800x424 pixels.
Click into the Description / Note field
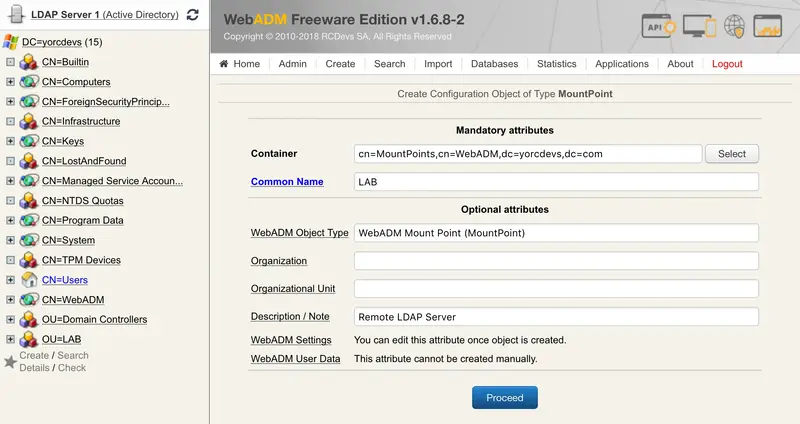pyautogui.click(x=556, y=316)
